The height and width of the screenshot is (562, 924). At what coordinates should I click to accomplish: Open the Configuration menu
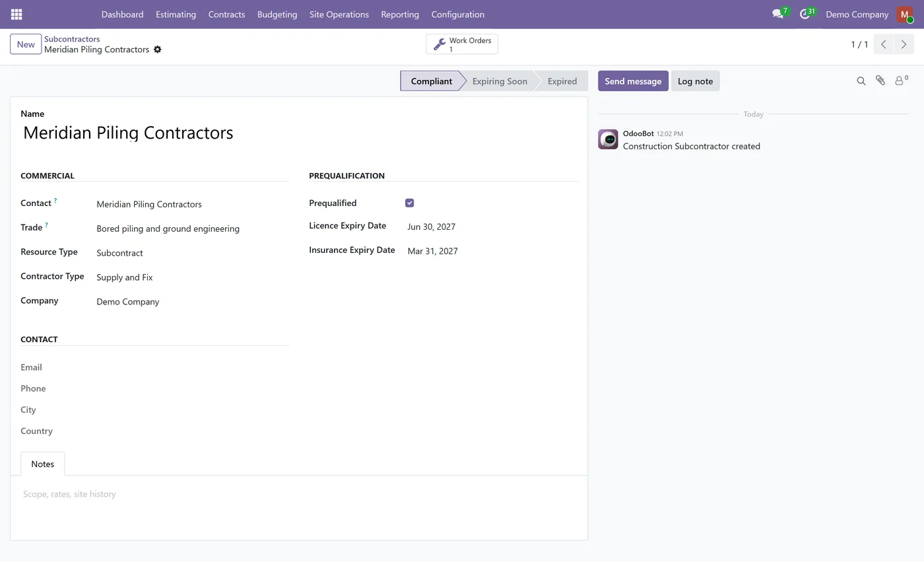tap(457, 14)
